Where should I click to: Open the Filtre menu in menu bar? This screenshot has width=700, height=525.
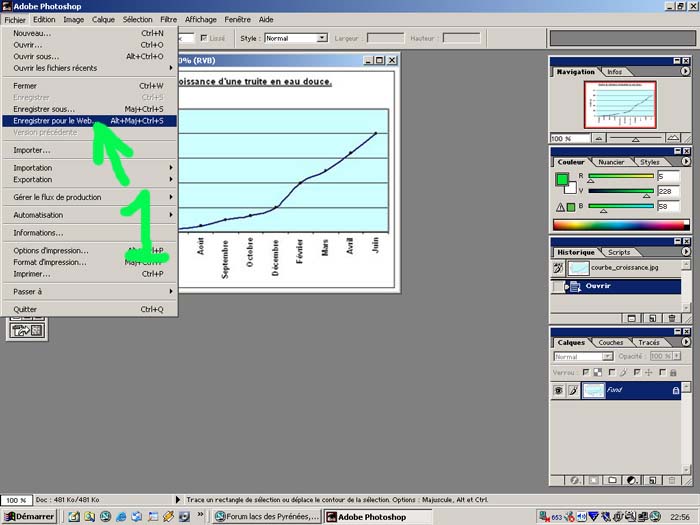click(169, 19)
